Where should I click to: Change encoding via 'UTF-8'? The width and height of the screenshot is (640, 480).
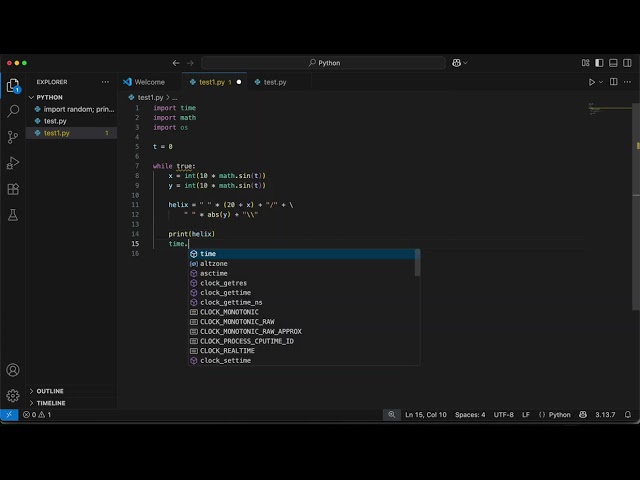click(x=504, y=415)
